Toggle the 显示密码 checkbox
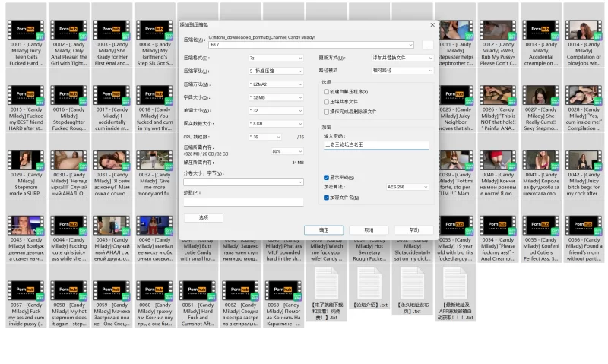 [326, 177]
